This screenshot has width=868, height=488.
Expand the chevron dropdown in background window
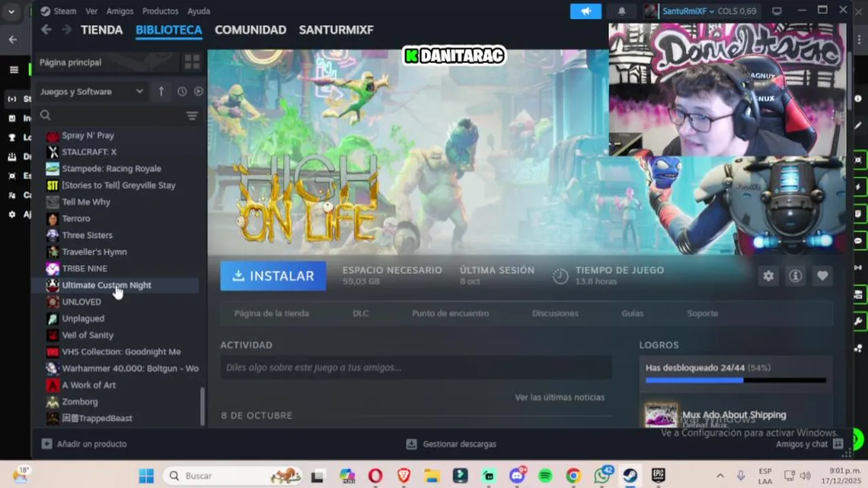(x=12, y=12)
